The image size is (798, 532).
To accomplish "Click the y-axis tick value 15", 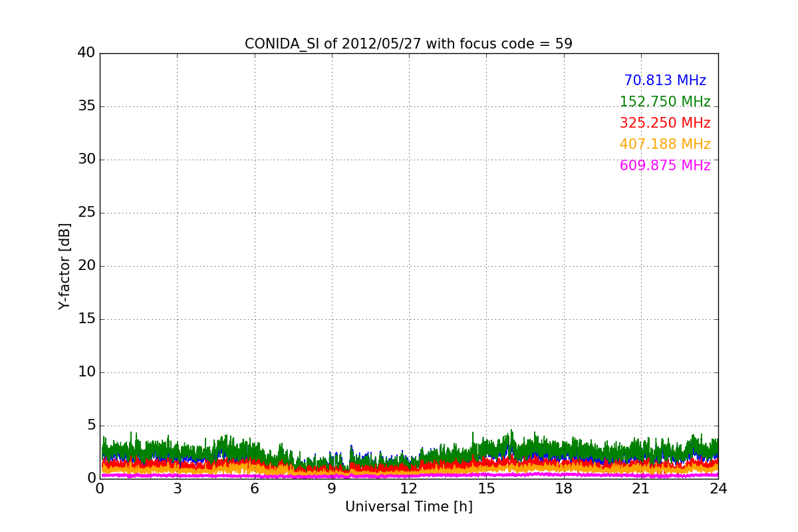I will point(86,319).
